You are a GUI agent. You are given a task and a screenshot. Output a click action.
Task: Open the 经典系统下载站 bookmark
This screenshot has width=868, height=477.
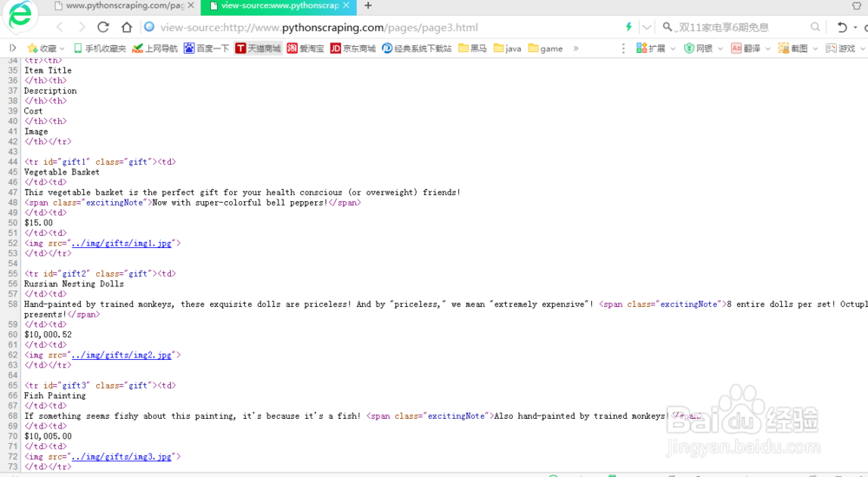pyautogui.click(x=417, y=49)
